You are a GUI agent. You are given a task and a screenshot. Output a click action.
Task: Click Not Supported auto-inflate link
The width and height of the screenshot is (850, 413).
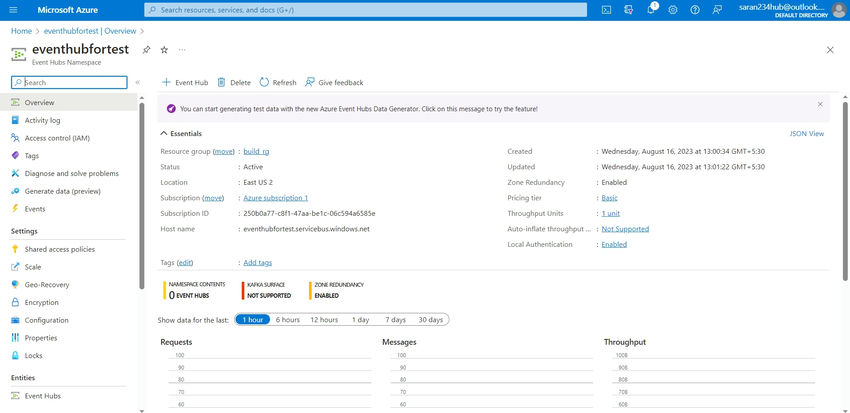click(x=625, y=229)
